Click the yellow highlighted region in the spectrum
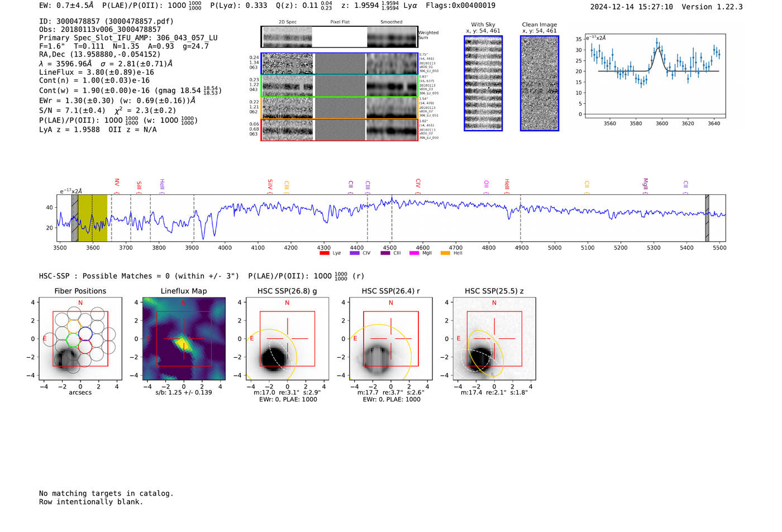 point(92,218)
